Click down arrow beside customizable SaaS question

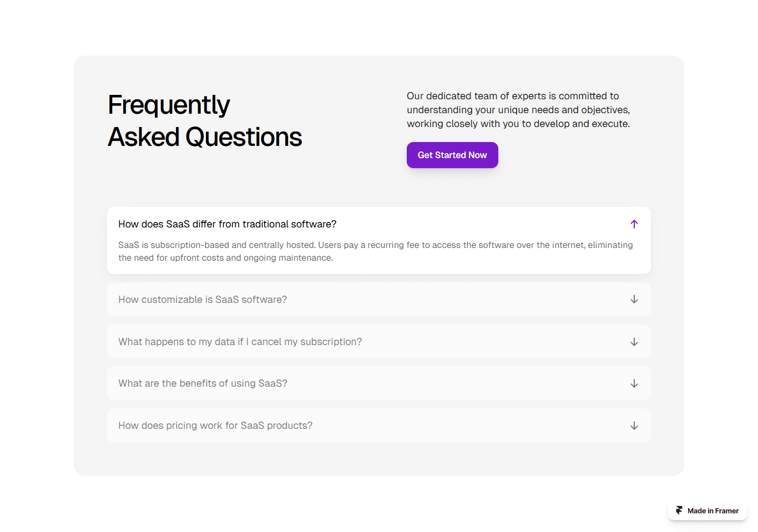pyautogui.click(x=634, y=300)
